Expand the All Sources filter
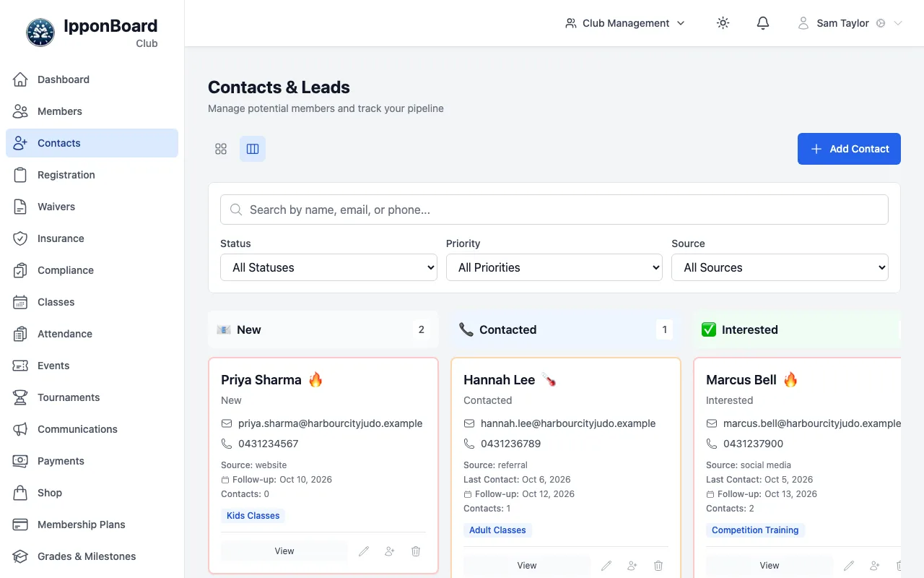The width and height of the screenshot is (924, 578). (780, 267)
